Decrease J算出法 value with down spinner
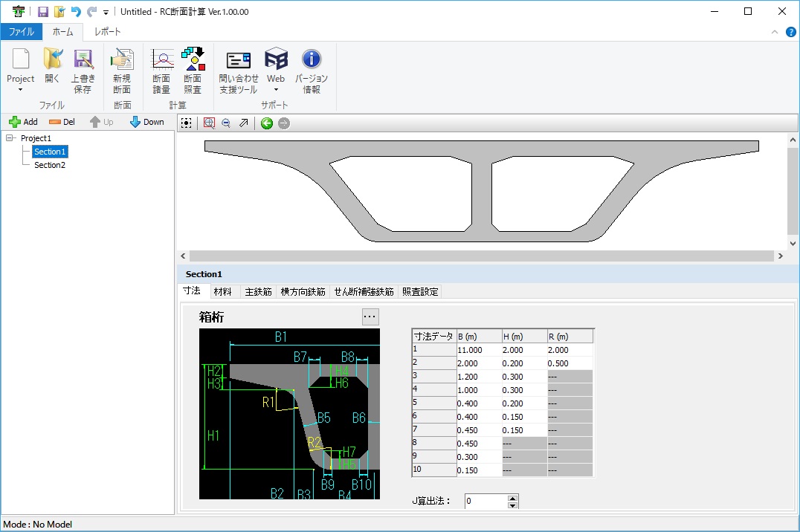800x532 pixels. pos(513,505)
